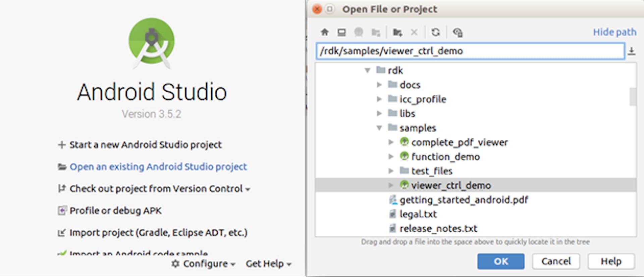Viewport: 644px width, 277px height.
Task: Close the Open File or Project dialog
Action: pyautogui.click(x=317, y=9)
